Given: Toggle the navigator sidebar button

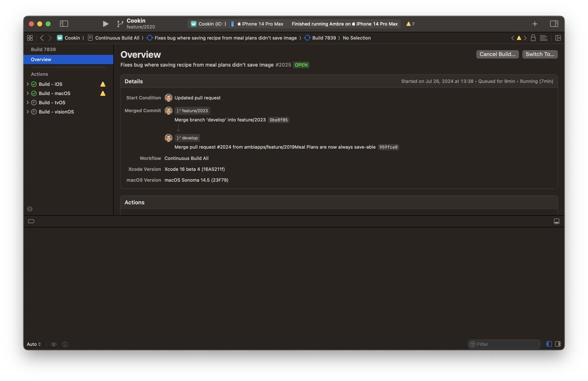Looking at the screenshot, I should tap(64, 24).
